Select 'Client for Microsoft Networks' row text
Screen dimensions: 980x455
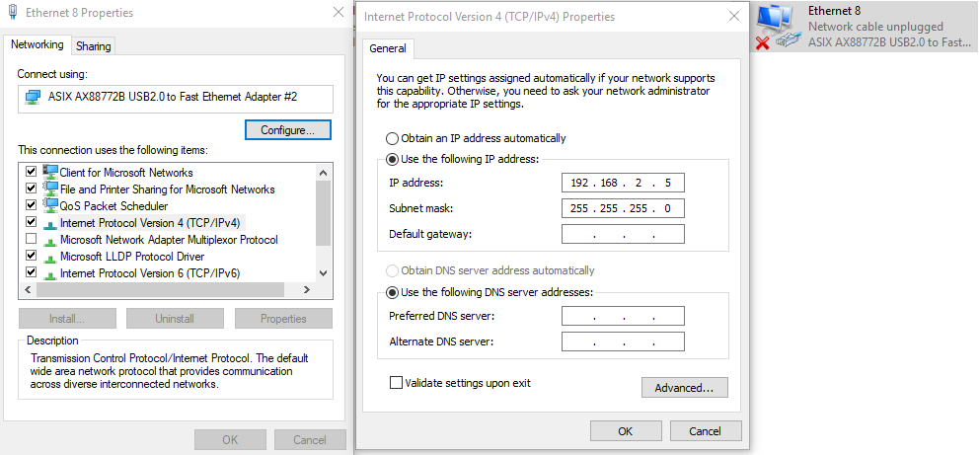126,173
